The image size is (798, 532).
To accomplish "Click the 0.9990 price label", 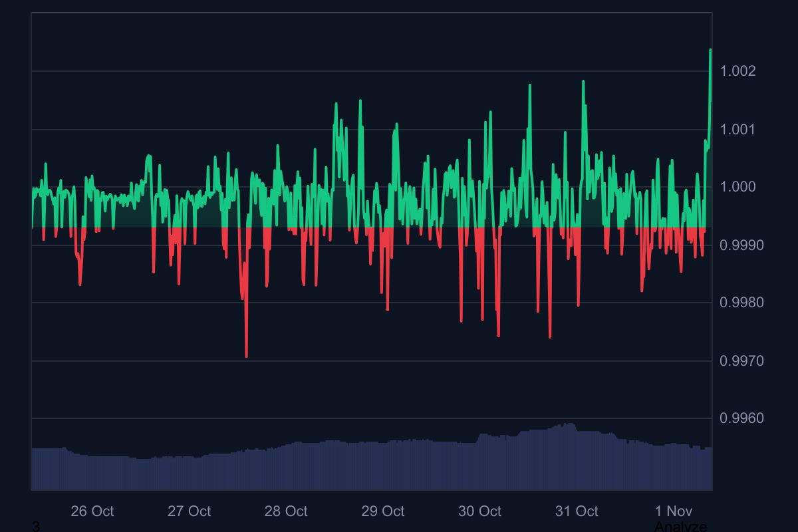I will click(x=743, y=246).
